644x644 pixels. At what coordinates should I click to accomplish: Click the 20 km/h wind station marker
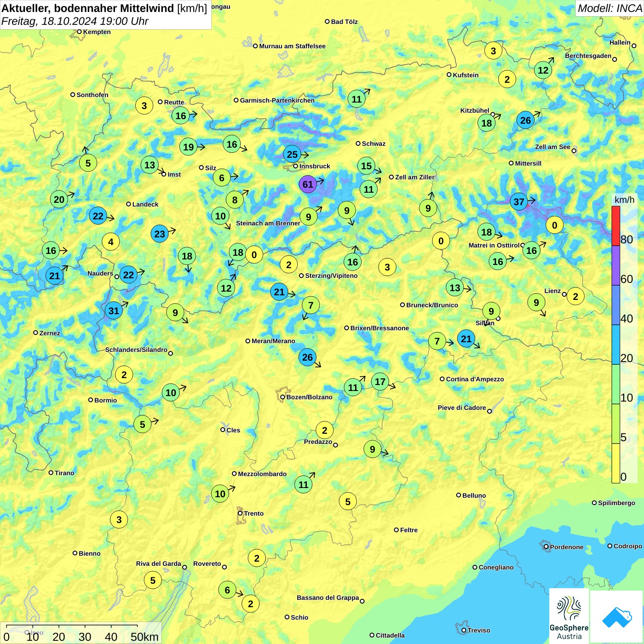[x=59, y=199]
